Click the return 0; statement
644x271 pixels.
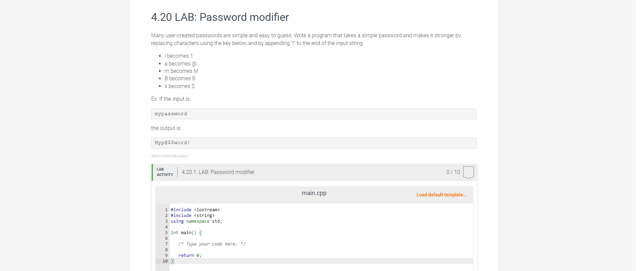pos(190,255)
